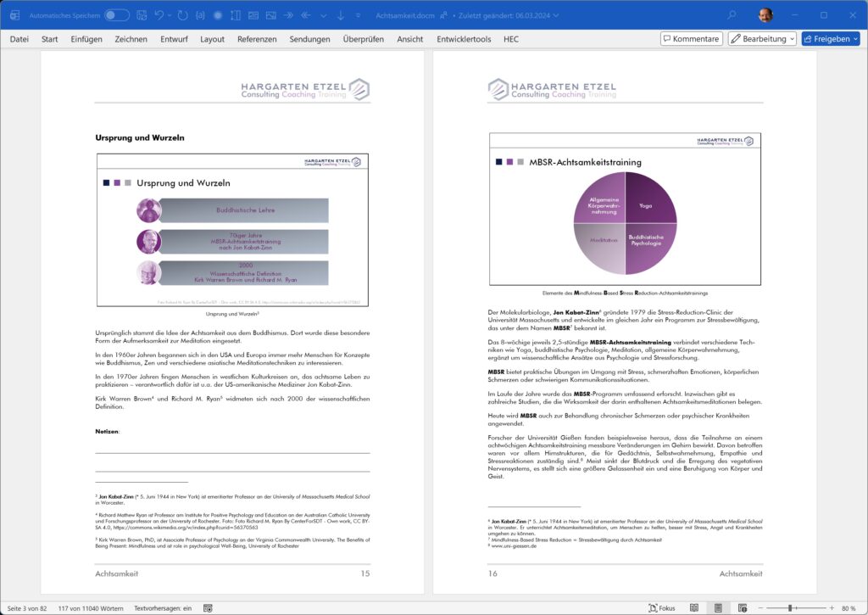
Task: Select the Web Layout view icon
Action: 742,608
